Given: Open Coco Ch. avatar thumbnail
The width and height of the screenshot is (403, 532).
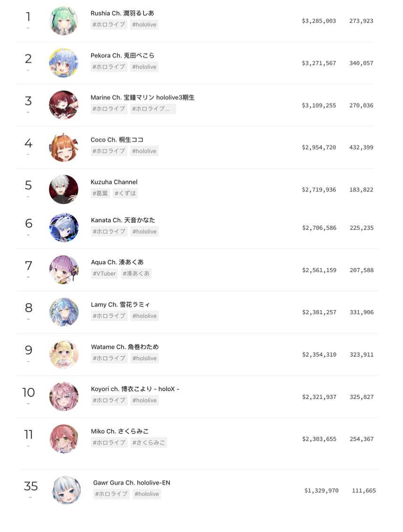Looking at the screenshot, I should pos(64,147).
